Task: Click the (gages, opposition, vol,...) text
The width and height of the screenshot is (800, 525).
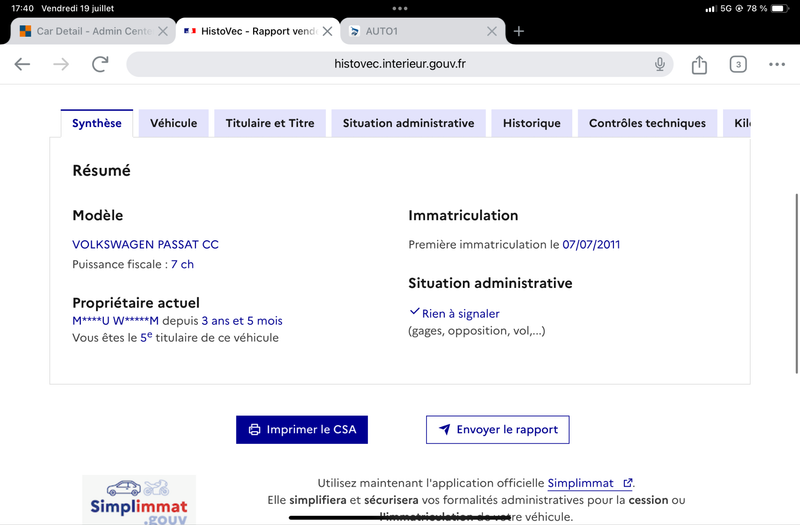Action: coord(477,331)
